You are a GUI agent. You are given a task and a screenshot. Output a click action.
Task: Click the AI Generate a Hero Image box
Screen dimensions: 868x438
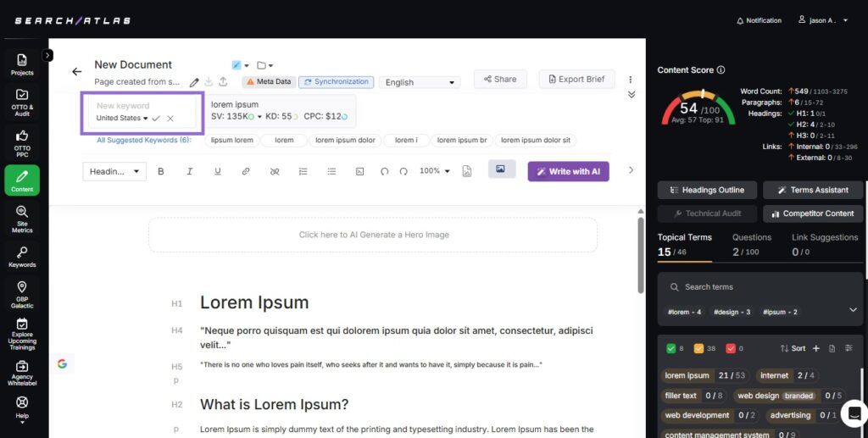(373, 235)
